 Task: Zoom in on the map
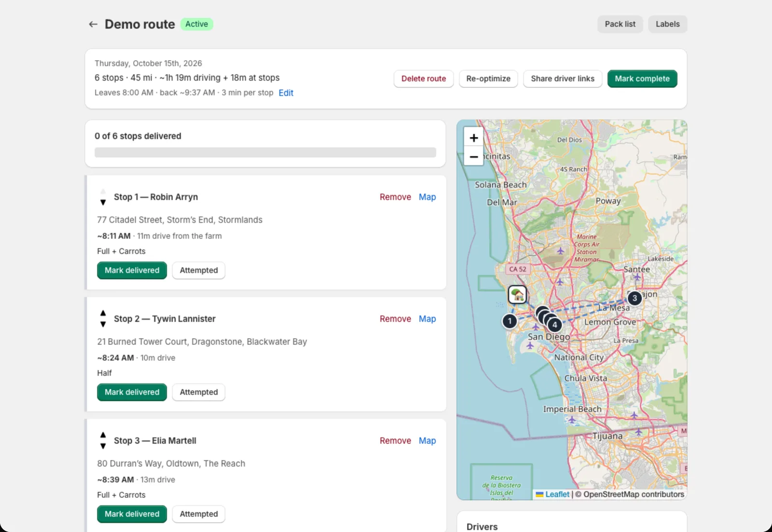tap(474, 137)
